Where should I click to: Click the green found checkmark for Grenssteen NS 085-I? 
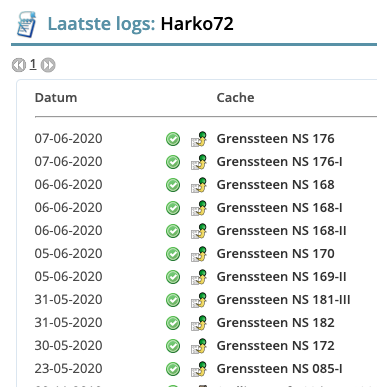[x=173, y=369]
